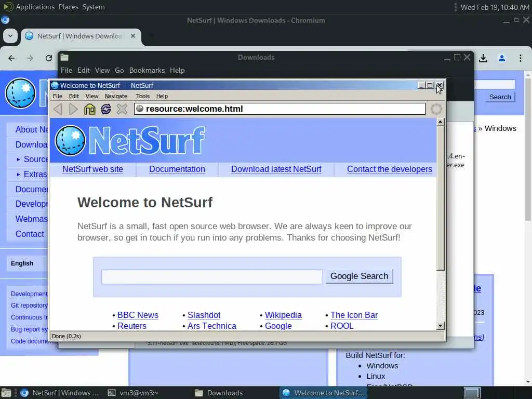The width and height of the screenshot is (532, 399).
Task: Click the Downloads window folder icon
Action: [x=64, y=57]
